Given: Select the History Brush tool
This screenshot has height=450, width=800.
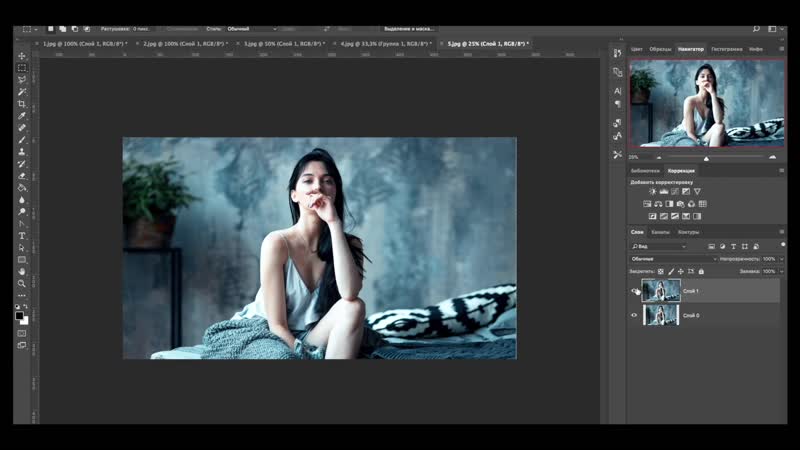Looking at the screenshot, I should pyautogui.click(x=21, y=164).
